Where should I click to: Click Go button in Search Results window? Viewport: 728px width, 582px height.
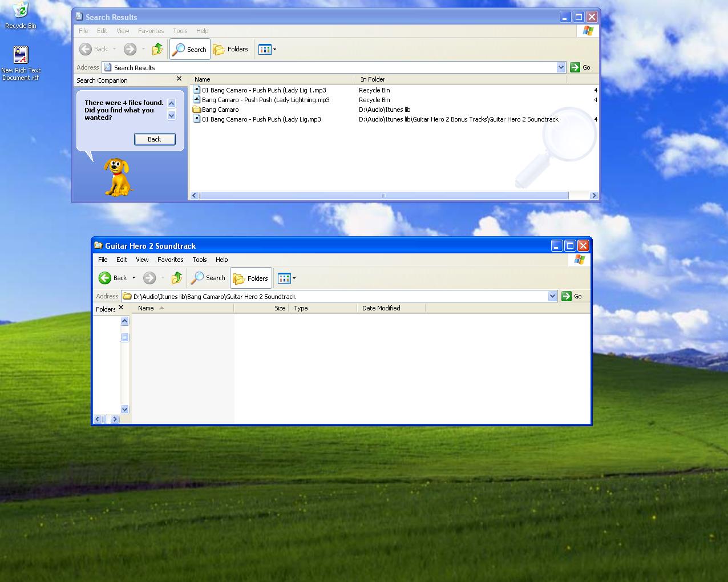pos(581,67)
